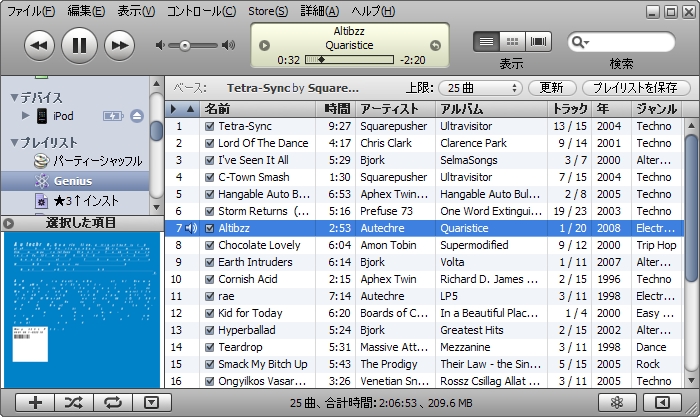Hide the artwork viewer panel

[152, 403]
